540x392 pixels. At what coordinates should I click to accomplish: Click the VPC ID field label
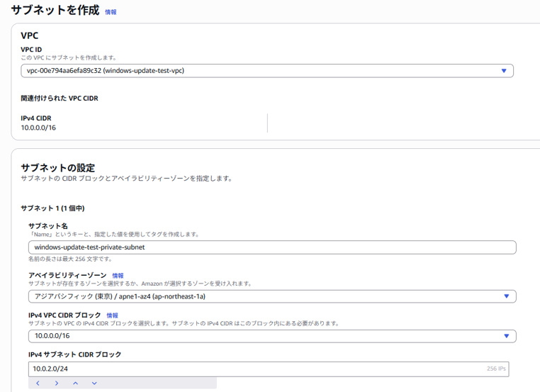31,50
